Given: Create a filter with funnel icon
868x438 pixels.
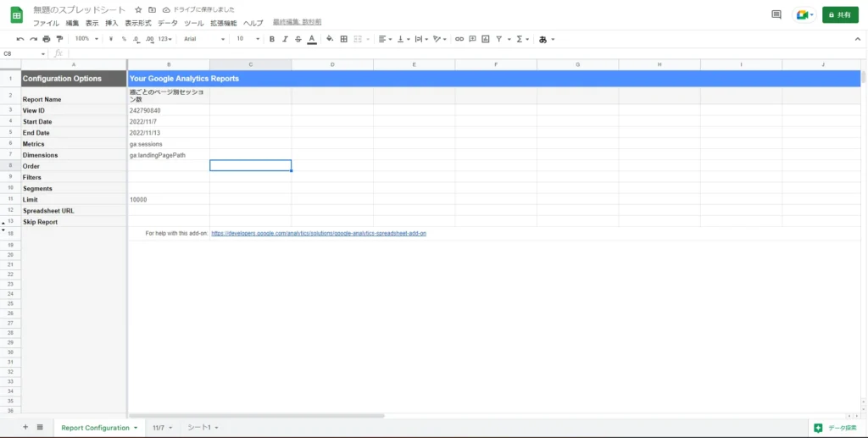Looking at the screenshot, I should [498, 39].
